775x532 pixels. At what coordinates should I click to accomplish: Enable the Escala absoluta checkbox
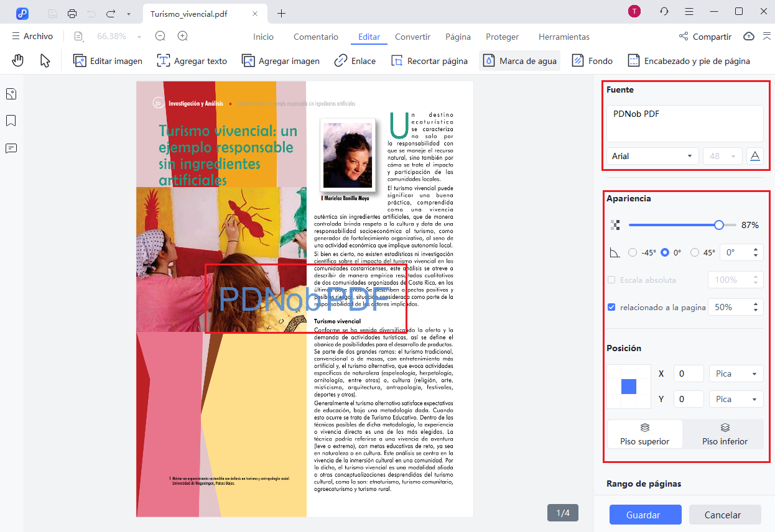point(613,280)
